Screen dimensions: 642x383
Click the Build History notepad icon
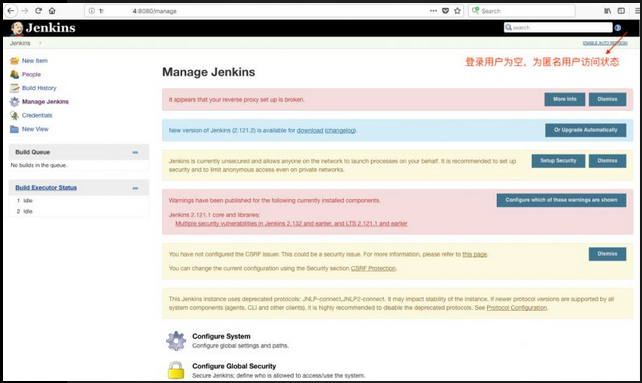pos(14,88)
